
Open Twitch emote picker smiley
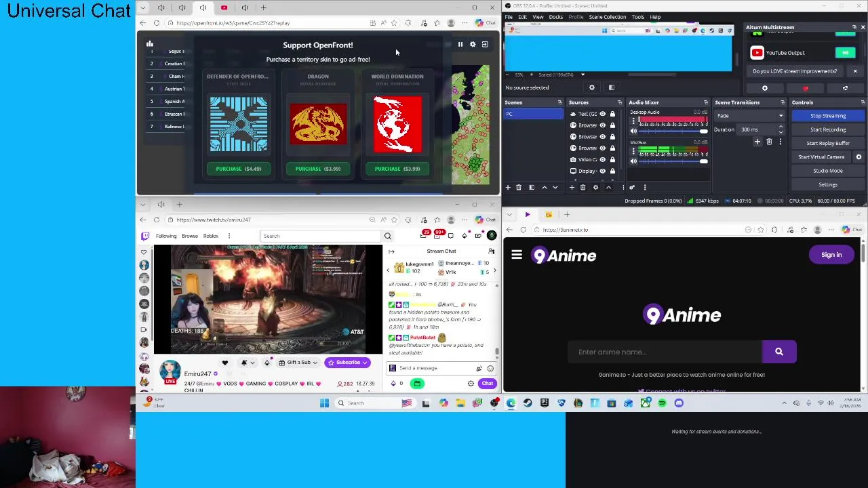click(x=490, y=368)
